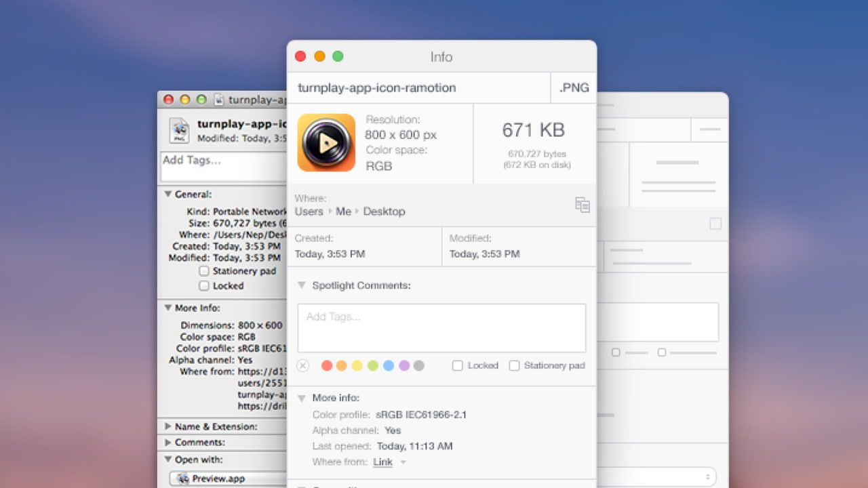
Task: Toggle Stationery pad in old Get Info window
Action: coord(204,271)
